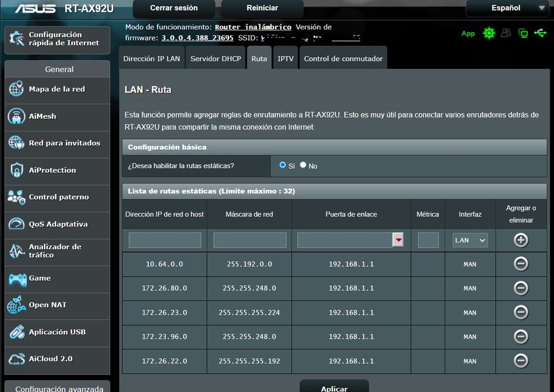
Task: Switch to the Servidor DHCP tab
Action: pyautogui.click(x=216, y=59)
